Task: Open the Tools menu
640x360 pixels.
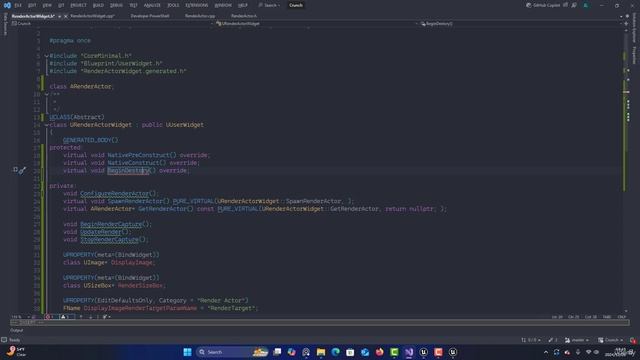Action: tap(173, 5)
